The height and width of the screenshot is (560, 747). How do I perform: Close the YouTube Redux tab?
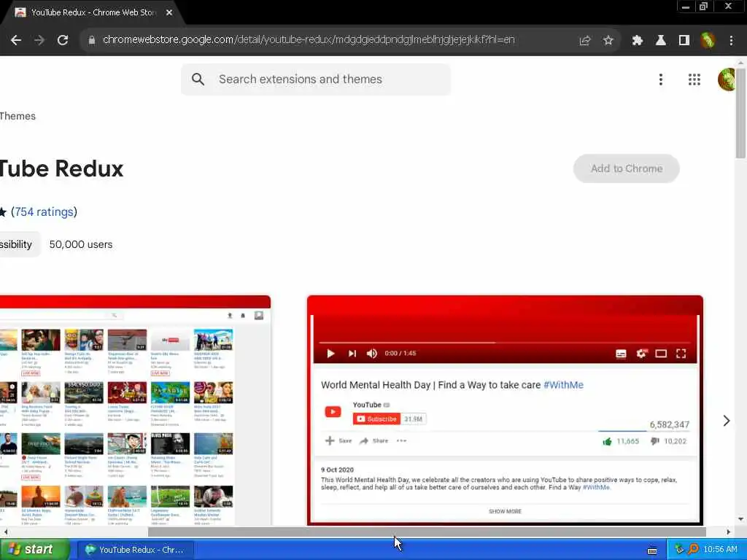point(169,12)
